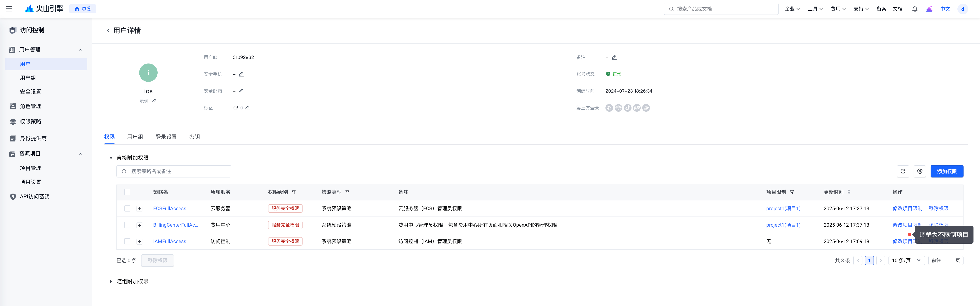This screenshot has width=980, height=306.
Task: Sort by 更新时间 column
Action: pyautogui.click(x=849, y=192)
